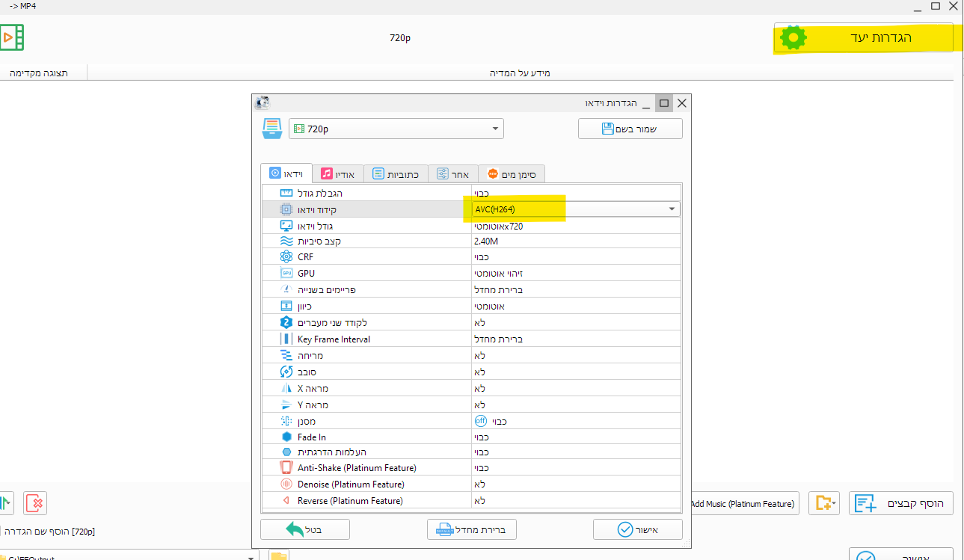Image resolution: width=964 pixels, height=560 pixels.
Task: Click the Add Music (Platinum Feature) button
Action: coord(743,503)
